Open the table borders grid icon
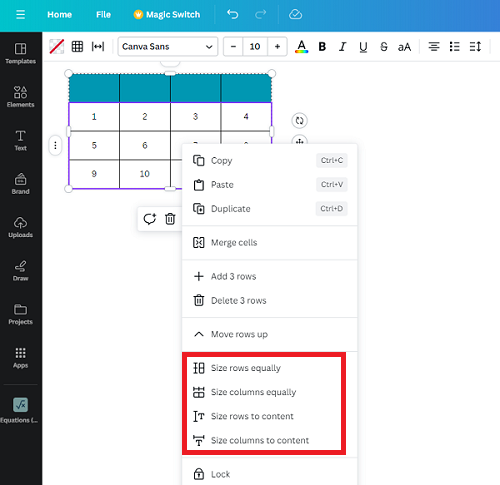Viewport: 500px width, 485px height. 77,46
